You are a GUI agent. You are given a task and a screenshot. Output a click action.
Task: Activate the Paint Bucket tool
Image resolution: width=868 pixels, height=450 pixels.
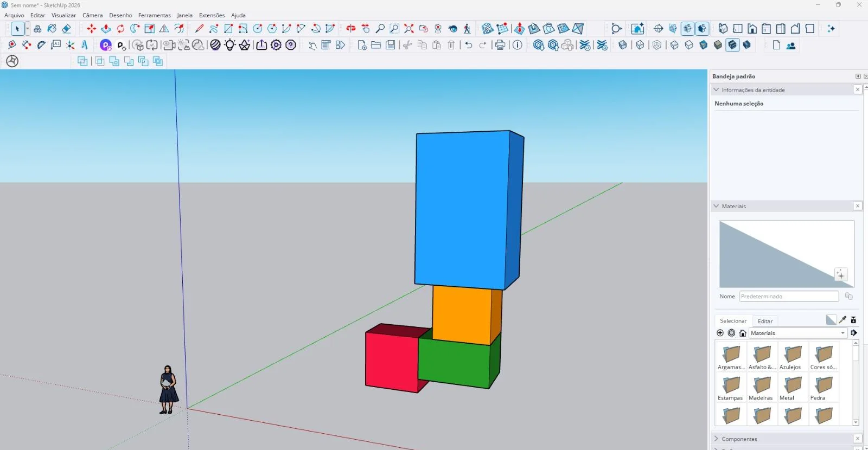52,29
